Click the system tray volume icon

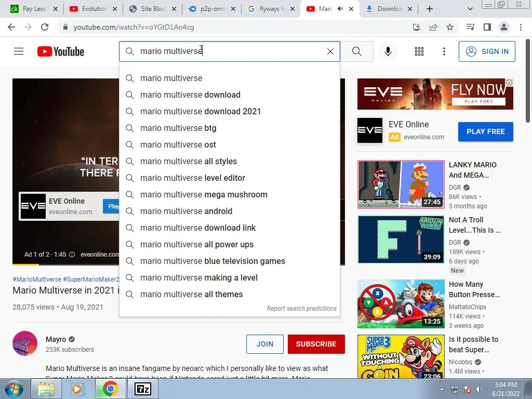pos(480,389)
